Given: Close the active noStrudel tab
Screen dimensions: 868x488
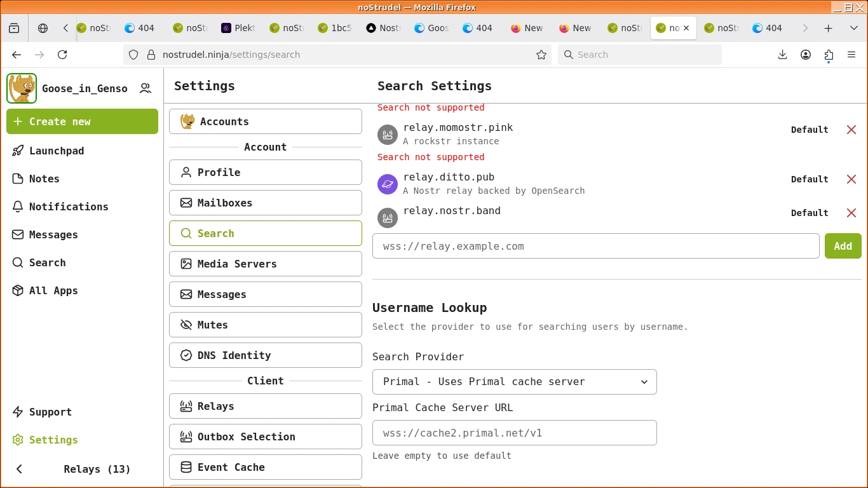Looking at the screenshot, I should (x=686, y=28).
